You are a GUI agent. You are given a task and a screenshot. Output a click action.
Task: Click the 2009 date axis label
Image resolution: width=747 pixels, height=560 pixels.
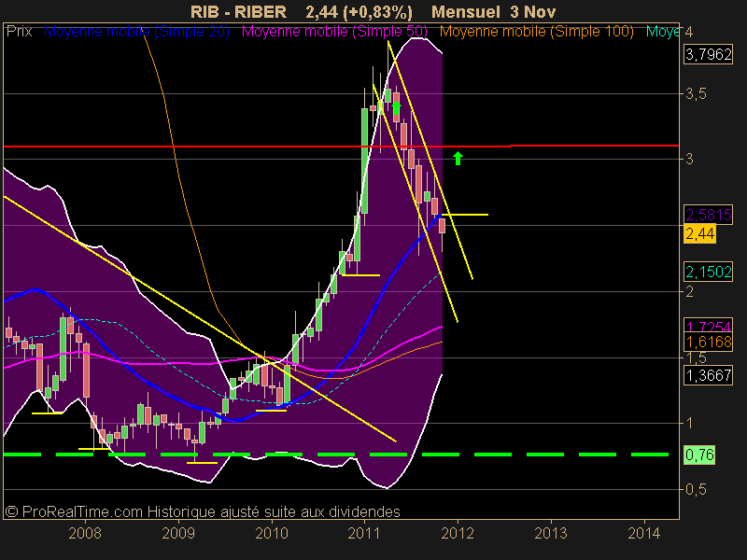click(x=178, y=533)
